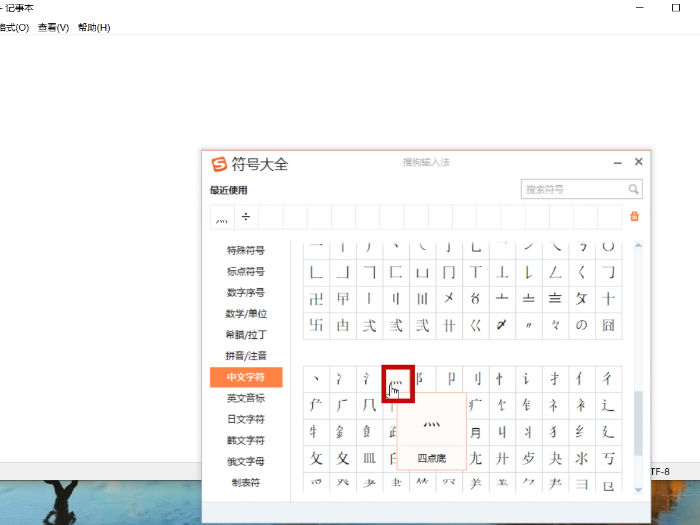700x525 pixels.
Task: Insert the recently used ÷ symbol
Action: point(246,217)
